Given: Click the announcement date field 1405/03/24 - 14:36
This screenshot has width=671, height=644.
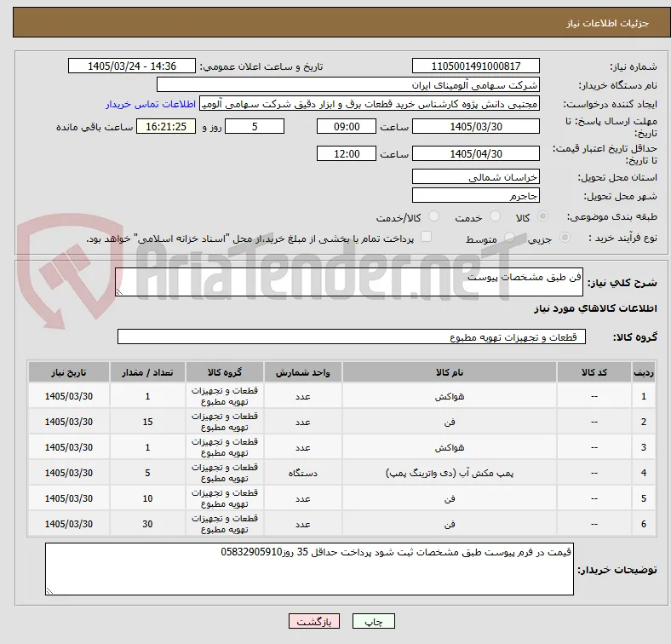Looking at the screenshot, I should [132, 66].
